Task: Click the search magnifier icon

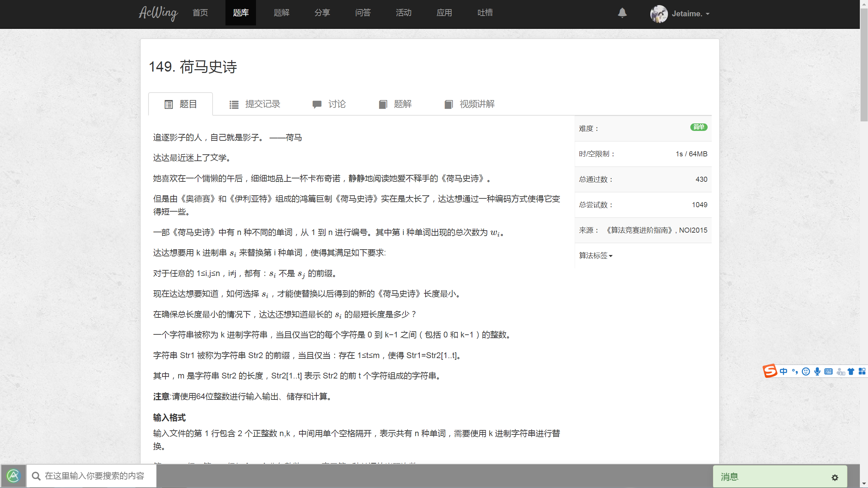Action: (x=36, y=476)
